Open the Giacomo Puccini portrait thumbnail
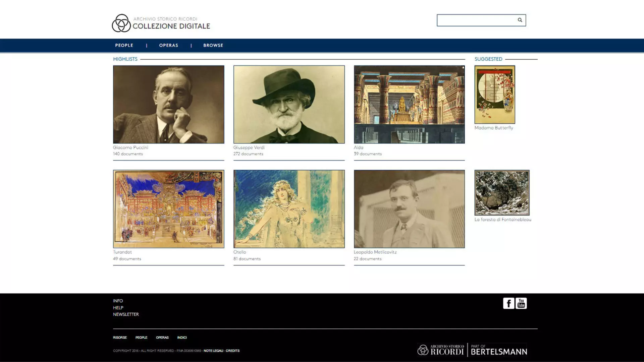The height and width of the screenshot is (362, 644). [168, 105]
